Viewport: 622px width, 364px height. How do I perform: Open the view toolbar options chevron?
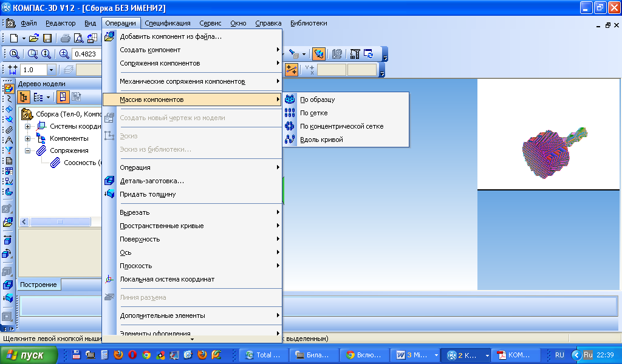(x=384, y=54)
